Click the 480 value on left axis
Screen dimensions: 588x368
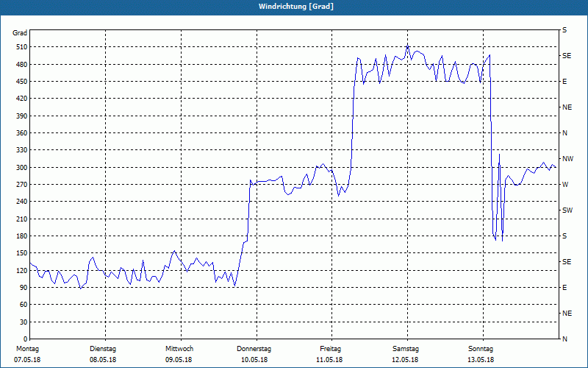[21, 65]
